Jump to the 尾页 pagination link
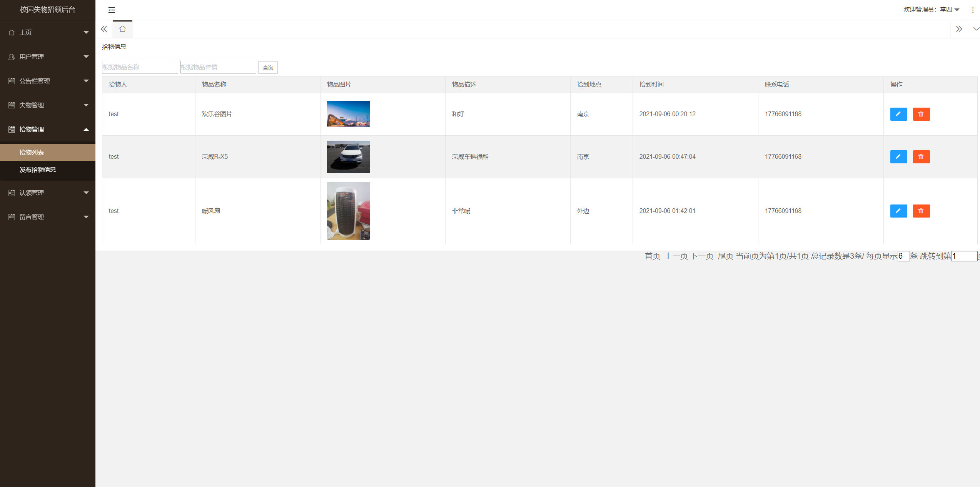This screenshot has height=487, width=980. click(x=725, y=256)
